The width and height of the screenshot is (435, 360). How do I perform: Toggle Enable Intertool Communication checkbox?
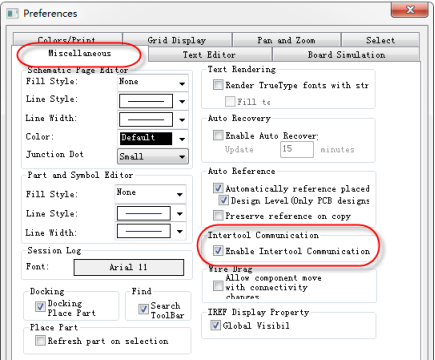[x=218, y=251]
